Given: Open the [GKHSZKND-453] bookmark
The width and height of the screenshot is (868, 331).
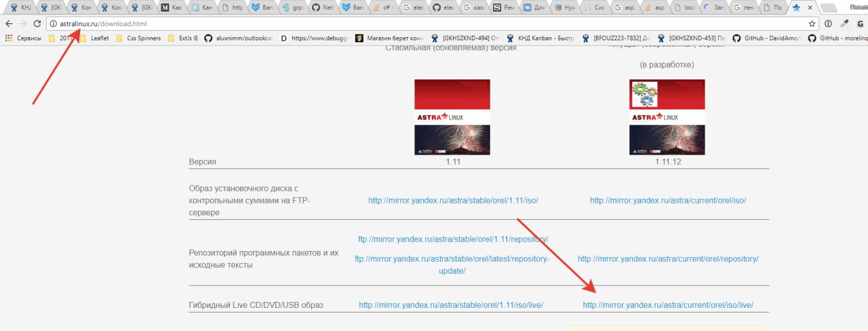Looking at the screenshot, I should 692,39.
